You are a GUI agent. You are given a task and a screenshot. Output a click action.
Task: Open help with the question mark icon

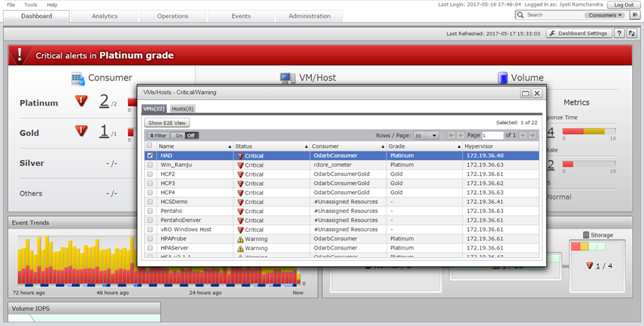(x=619, y=33)
